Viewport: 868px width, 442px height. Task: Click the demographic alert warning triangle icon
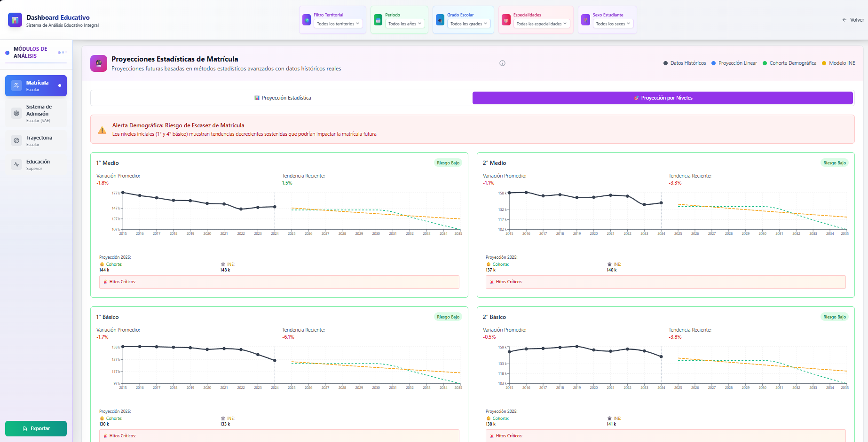[102, 130]
